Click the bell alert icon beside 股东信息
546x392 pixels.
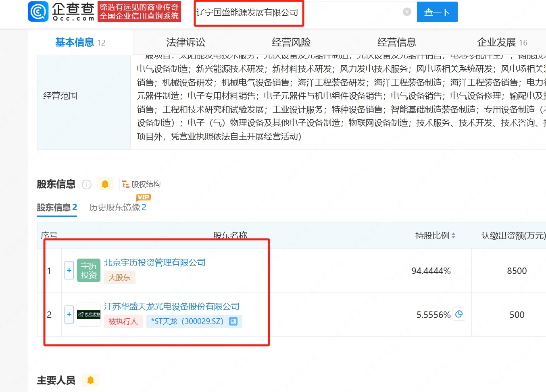tap(105, 184)
